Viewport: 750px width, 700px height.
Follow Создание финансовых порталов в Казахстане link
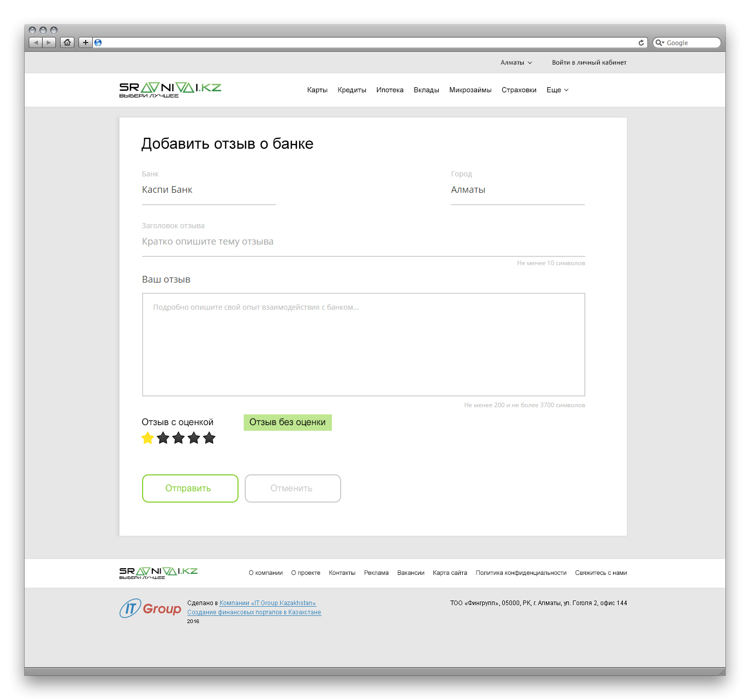click(x=254, y=612)
